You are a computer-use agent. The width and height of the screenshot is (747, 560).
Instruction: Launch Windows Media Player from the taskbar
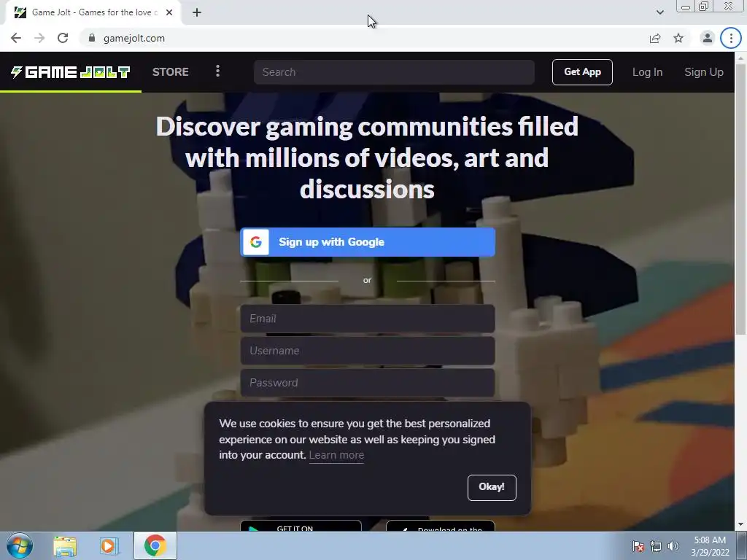[x=109, y=545]
